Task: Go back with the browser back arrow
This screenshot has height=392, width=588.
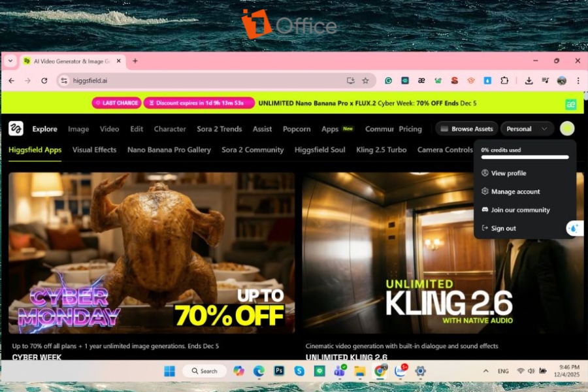Action: pyautogui.click(x=12, y=80)
